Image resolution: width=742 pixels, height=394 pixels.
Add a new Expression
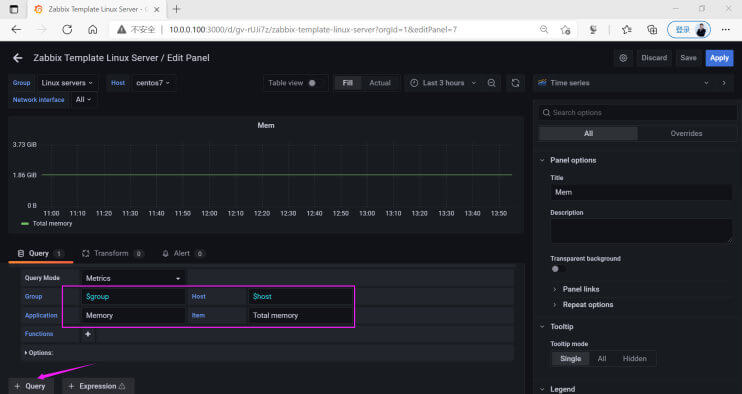[x=97, y=386]
